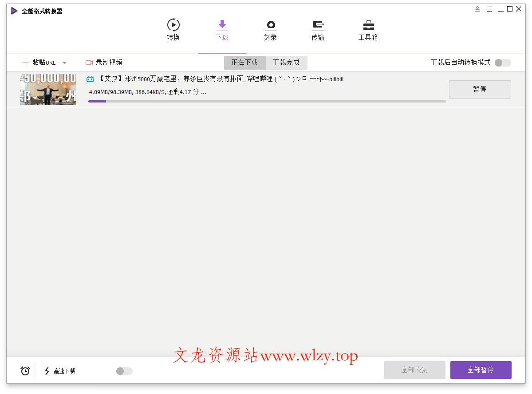
Task: Open the 传输 (Transfer) feature icon
Action: pyautogui.click(x=318, y=25)
